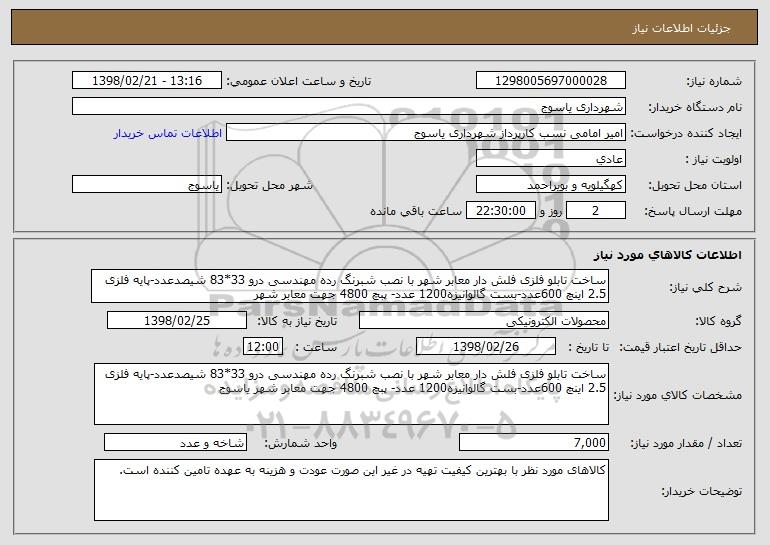
Task: Click the شهر محل تحویل label
Action: pyautogui.click(x=269, y=185)
